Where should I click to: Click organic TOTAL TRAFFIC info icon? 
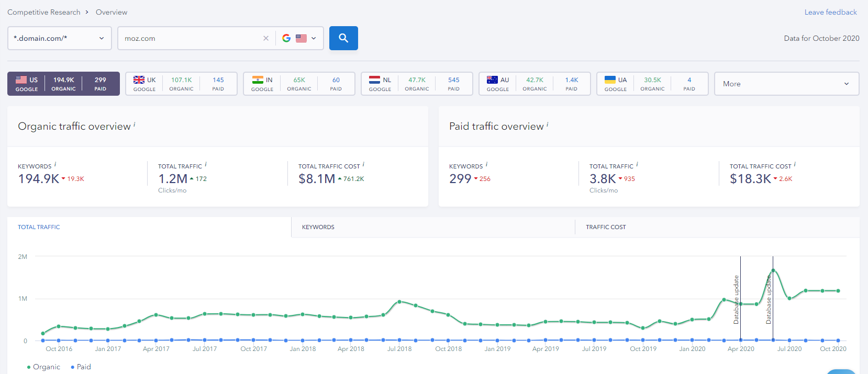tap(206, 164)
